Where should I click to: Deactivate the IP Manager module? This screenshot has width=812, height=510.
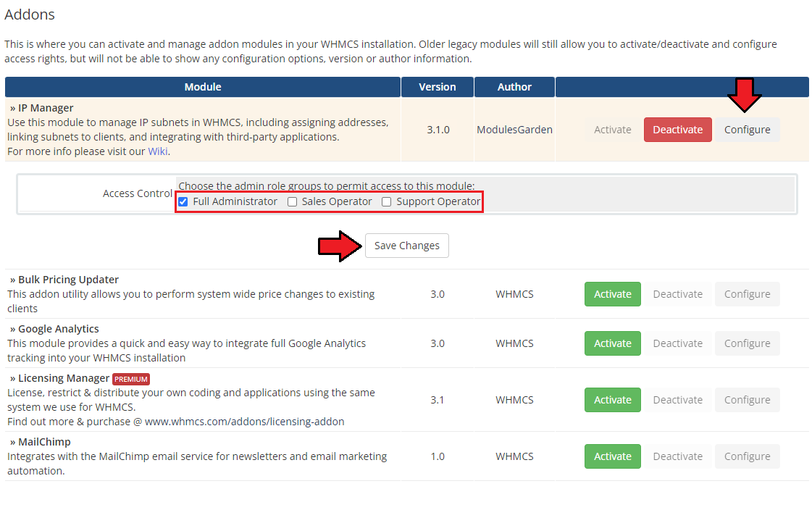tap(677, 130)
